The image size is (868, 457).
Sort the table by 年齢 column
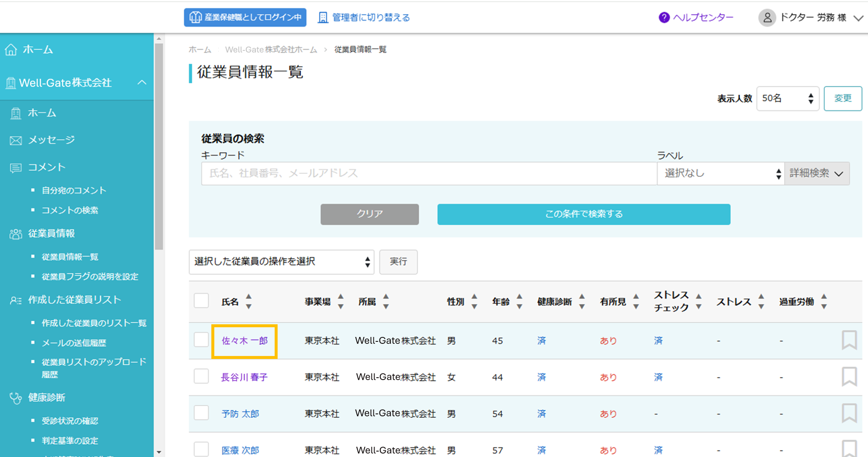point(519,302)
